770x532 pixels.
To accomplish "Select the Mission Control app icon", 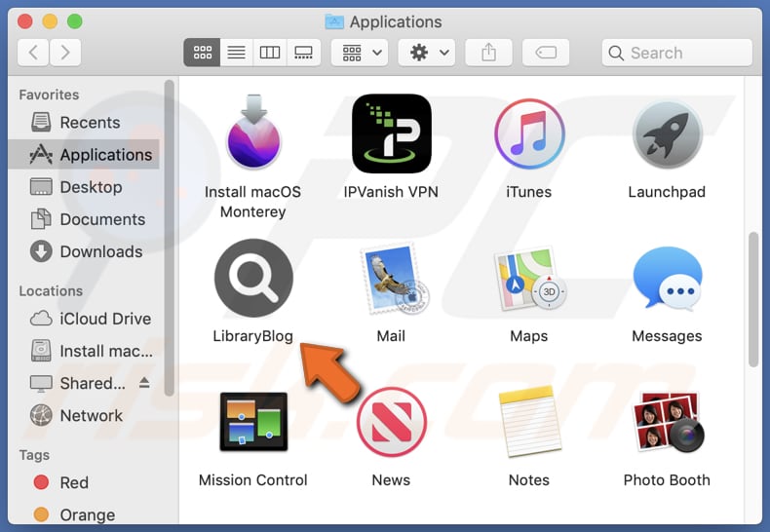I will 253,422.
